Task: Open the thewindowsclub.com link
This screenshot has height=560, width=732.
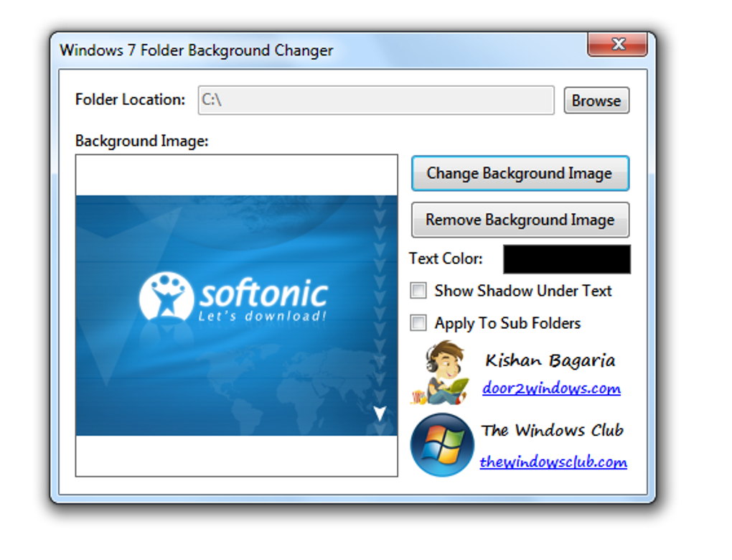Action: (553, 462)
